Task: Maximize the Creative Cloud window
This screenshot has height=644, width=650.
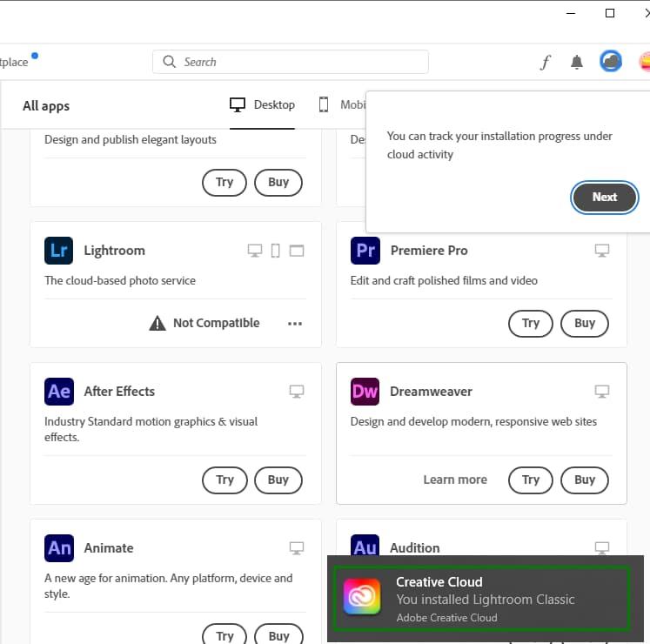Action: 610,13
